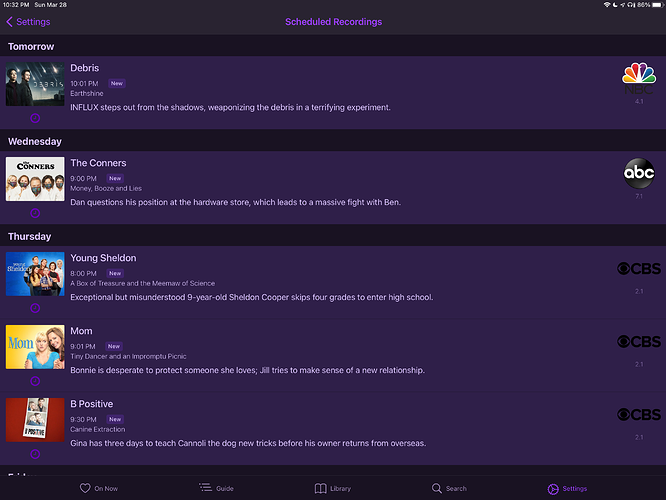Tap the recording options icon under Mom
666x500 pixels.
(35, 381)
